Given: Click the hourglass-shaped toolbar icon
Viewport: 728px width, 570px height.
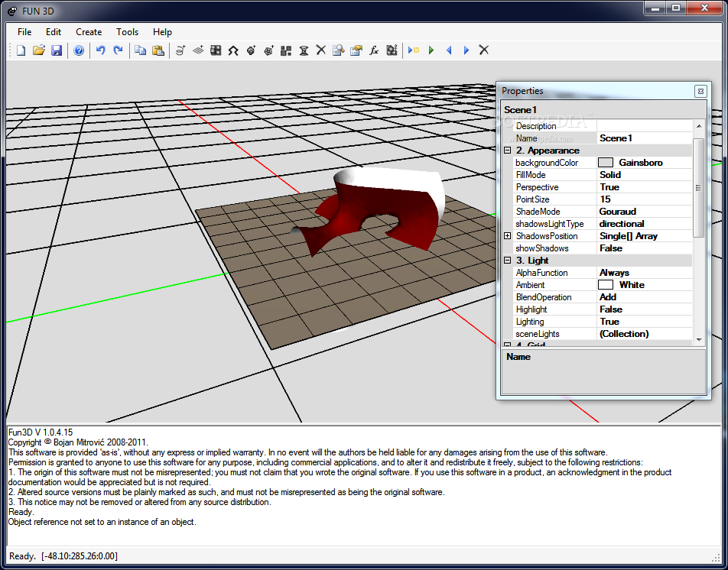Looking at the screenshot, I should point(304,50).
